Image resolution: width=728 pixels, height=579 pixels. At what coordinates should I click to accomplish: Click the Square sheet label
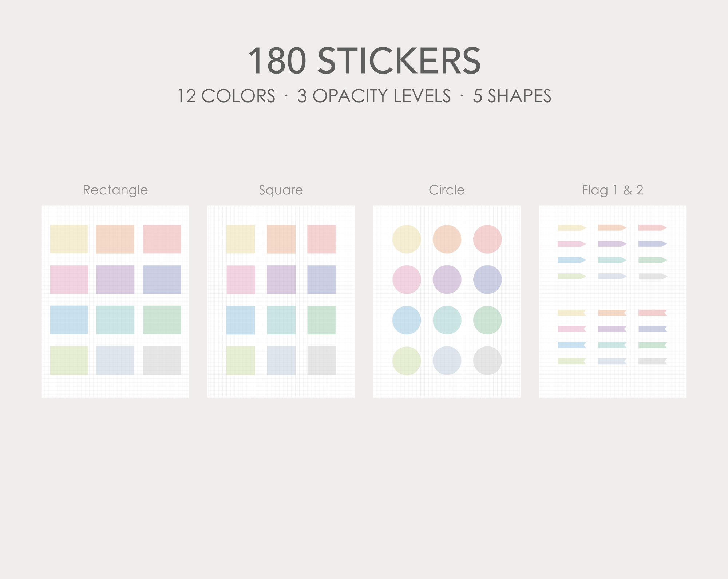coord(281,190)
